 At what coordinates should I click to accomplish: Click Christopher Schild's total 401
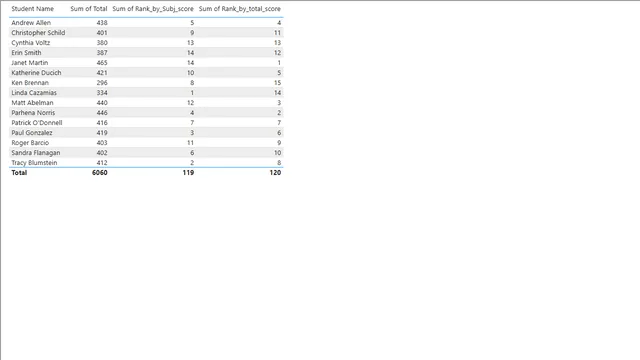coord(102,33)
